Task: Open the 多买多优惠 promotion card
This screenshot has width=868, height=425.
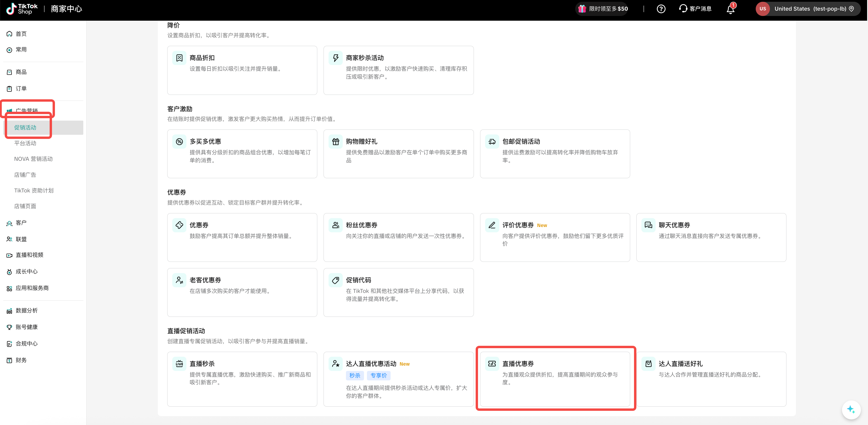Action: pos(242,154)
